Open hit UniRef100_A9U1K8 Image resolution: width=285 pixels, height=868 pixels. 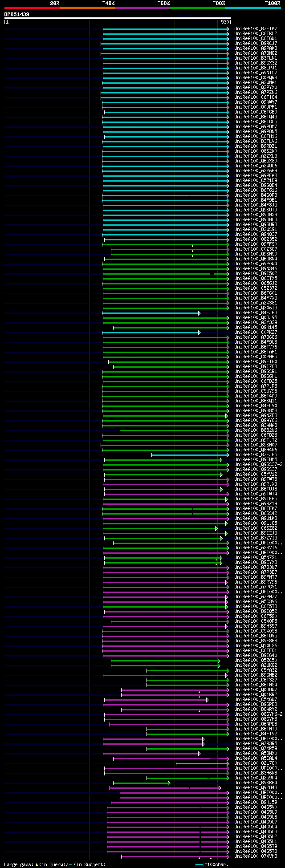click(x=256, y=518)
